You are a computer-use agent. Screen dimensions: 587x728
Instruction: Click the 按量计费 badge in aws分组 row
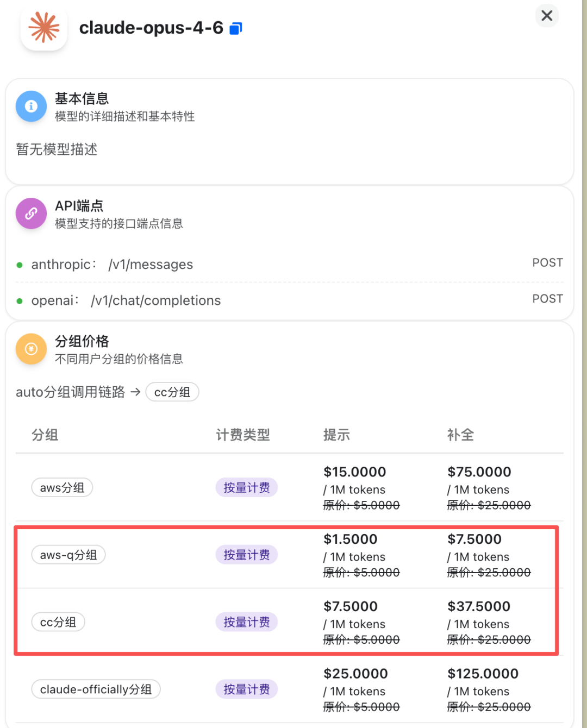tap(247, 488)
